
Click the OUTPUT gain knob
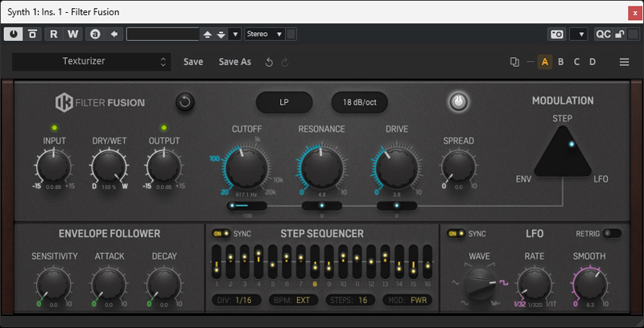[164, 166]
